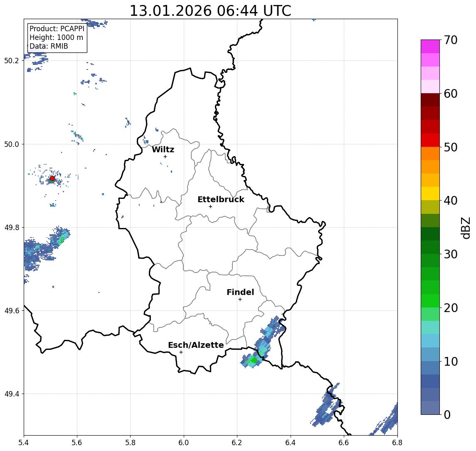Click the colorbar tick label 70

coord(451,40)
